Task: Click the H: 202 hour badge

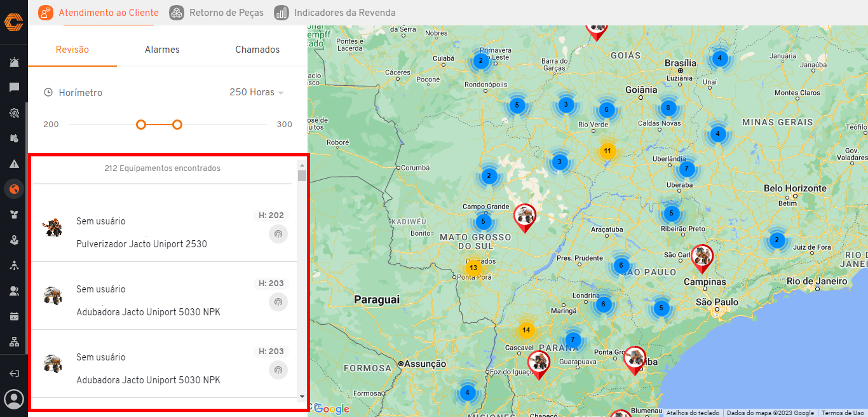Action: [x=271, y=215]
